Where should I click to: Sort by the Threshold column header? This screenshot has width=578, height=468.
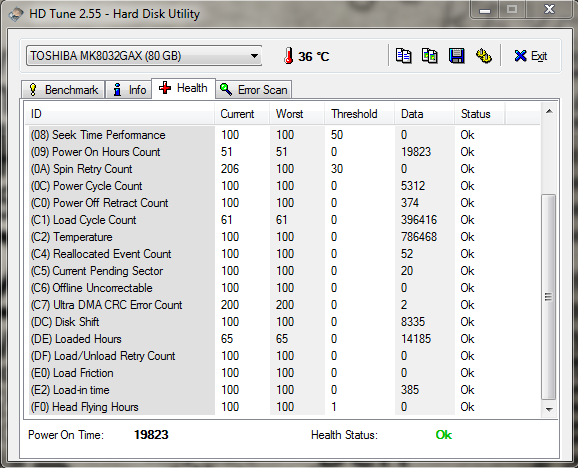(359, 114)
